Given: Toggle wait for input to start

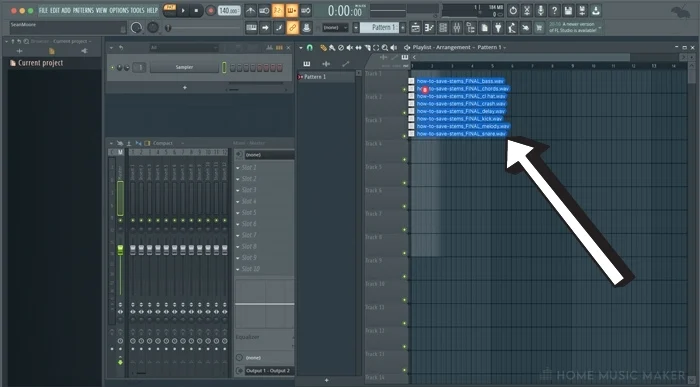Looking at the screenshot, I should tap(264, 10).
